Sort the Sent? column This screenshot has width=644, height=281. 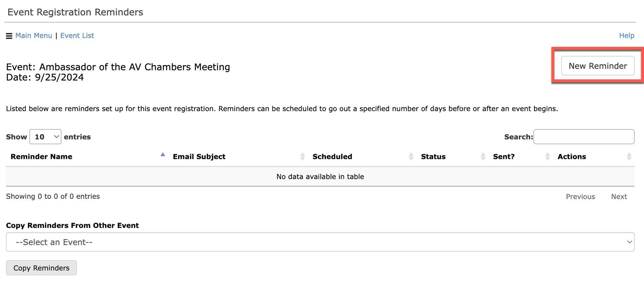tap(548, 156)
